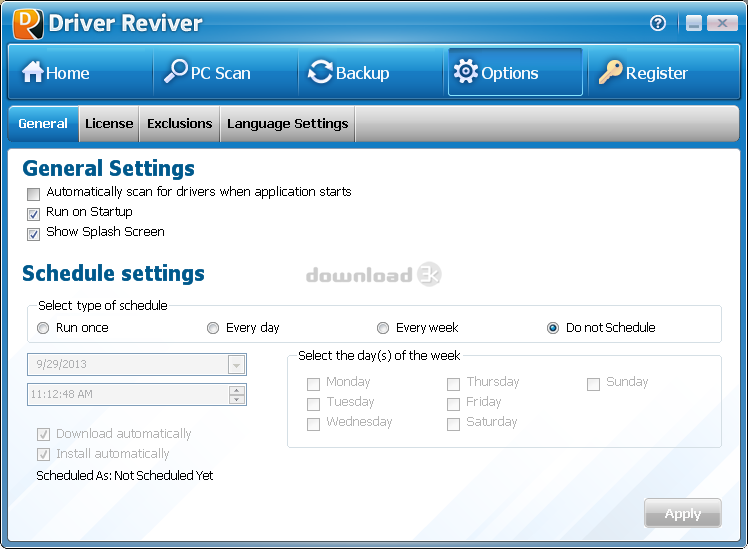The width and height of the screenshot is (748, 549).
Task: Click 'Select type of schedule' label
Action: coord(103,305)
